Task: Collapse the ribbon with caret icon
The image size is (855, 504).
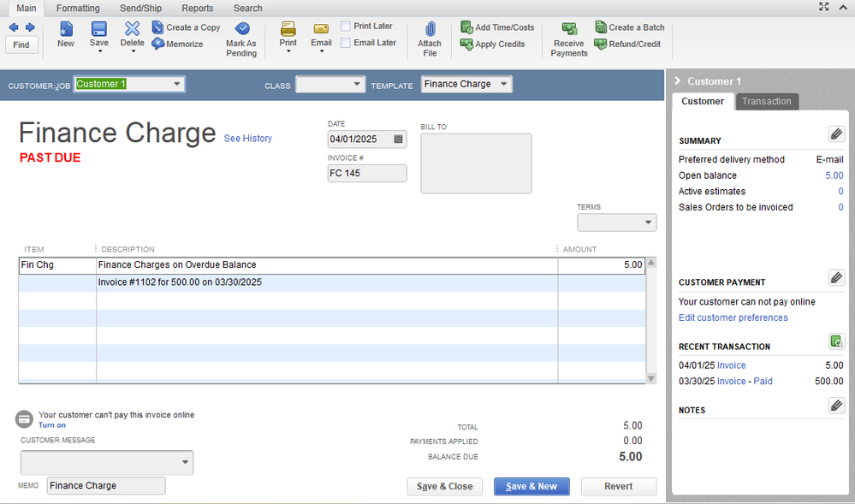Action: click(843, 7)
